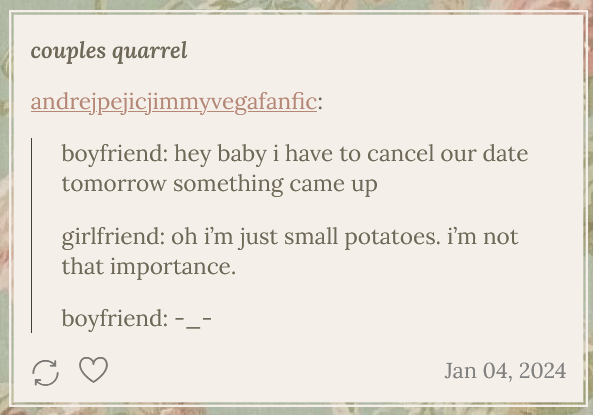Click the girlfriend small potatoes reply text

pyautogui.click(x=290, y=252)
